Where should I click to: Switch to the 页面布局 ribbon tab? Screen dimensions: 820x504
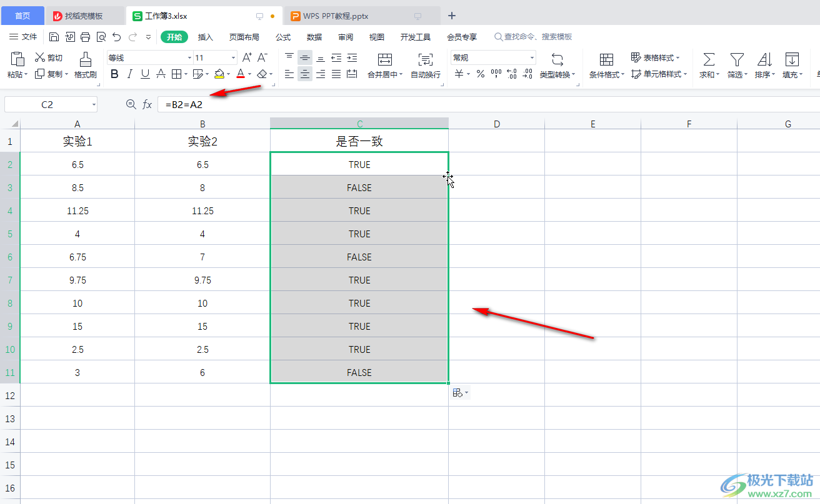(244, 37)
